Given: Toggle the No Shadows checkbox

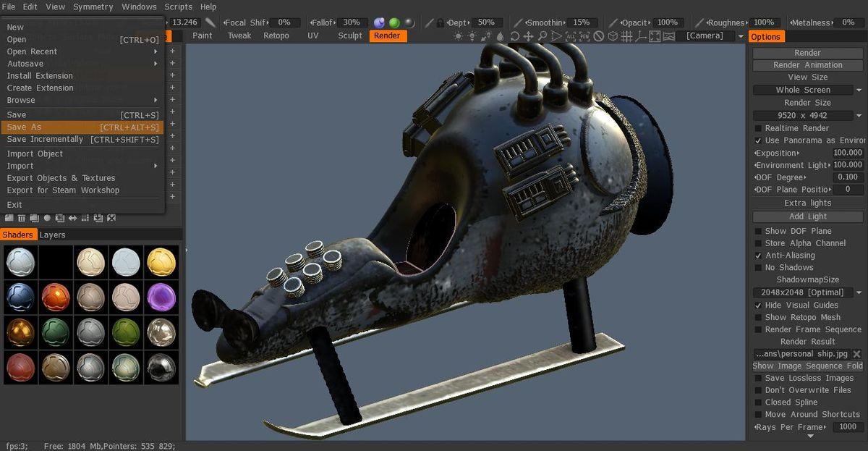Looking at the screenshot, I should (758, 268).
